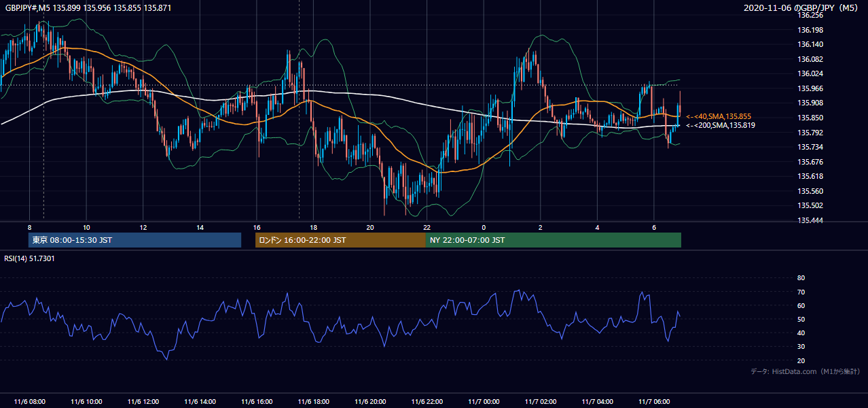Click price axis label 135.444
This screenshot has width=868, height=408.
pyautogui.click(x=810, y=220)
